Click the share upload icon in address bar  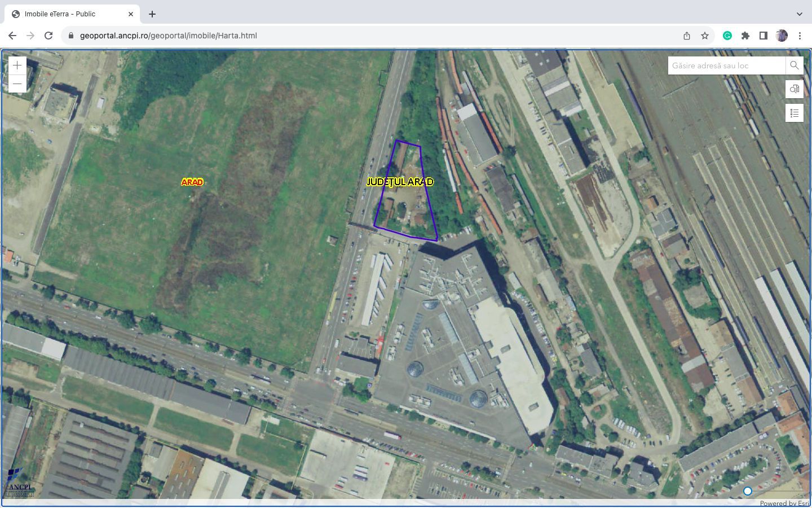pyautogui.click(x=686, y=35)
